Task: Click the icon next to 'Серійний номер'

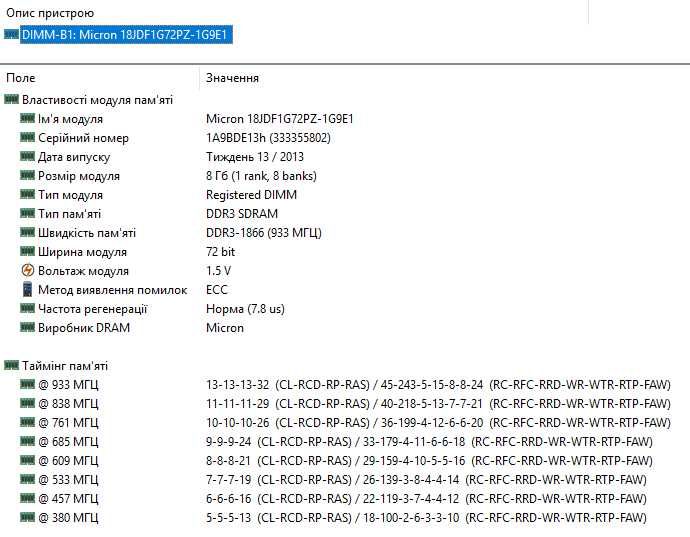Action: pyautogui.click(x=27, y=137)
